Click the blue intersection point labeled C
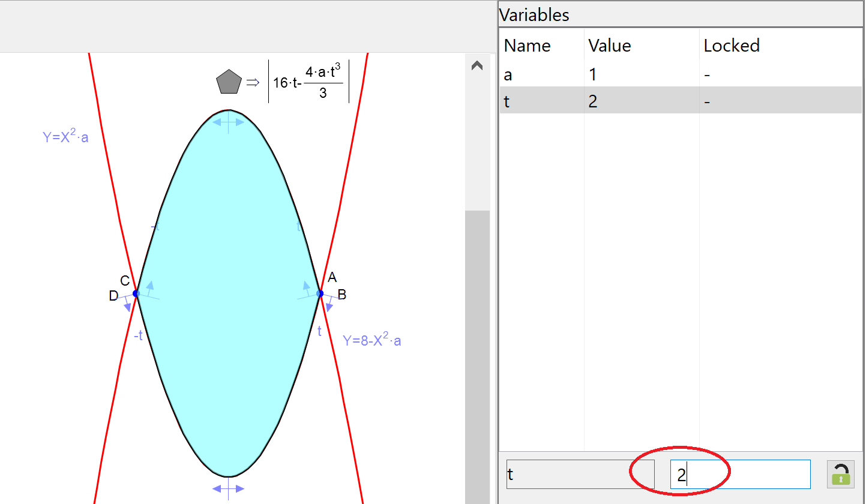Screen dimensions: 866x504 136,293
